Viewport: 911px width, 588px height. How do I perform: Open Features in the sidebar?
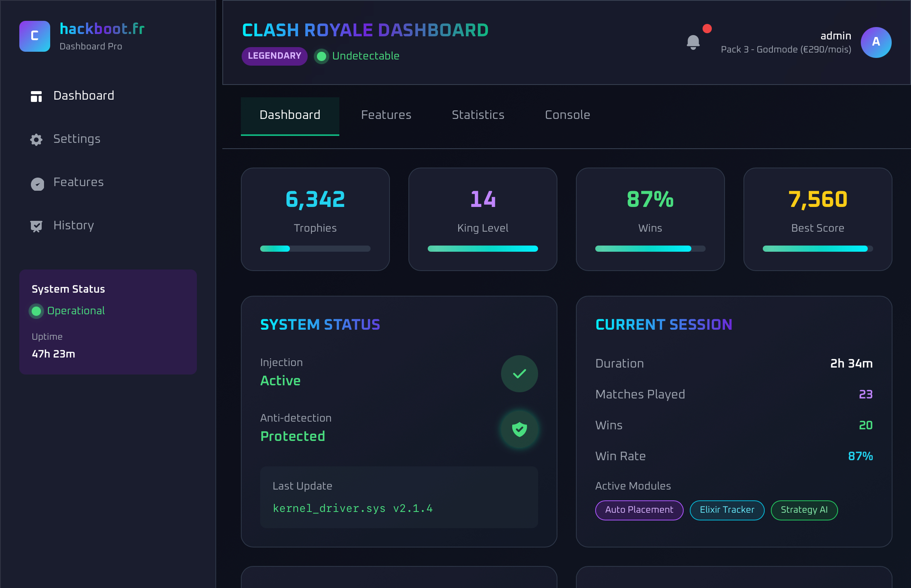(x=108, y=182)
